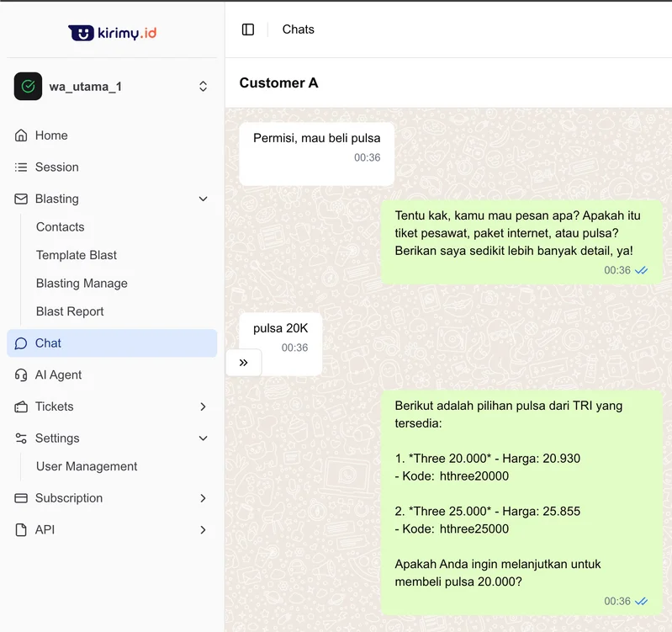Expand the Subscription menu arrow
The height and width of the screenshot is (632, 672).
(203, 498)
